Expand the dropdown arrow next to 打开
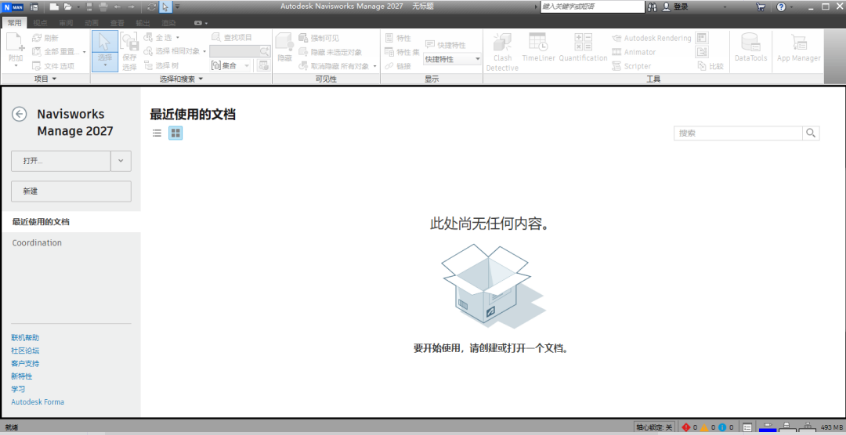Image resolution: width=846 pixels, height=435 pixels. pos(121,160)
